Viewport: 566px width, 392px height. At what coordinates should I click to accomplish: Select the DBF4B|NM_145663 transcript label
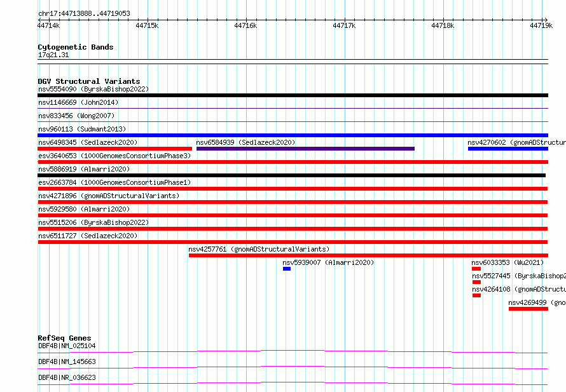coord(67,362)
